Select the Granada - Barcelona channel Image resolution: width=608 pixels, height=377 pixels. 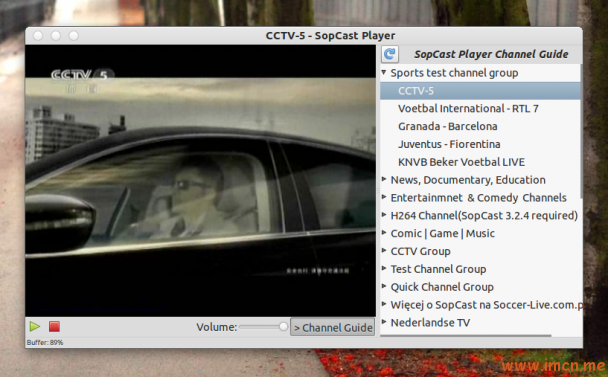[447, 126]
